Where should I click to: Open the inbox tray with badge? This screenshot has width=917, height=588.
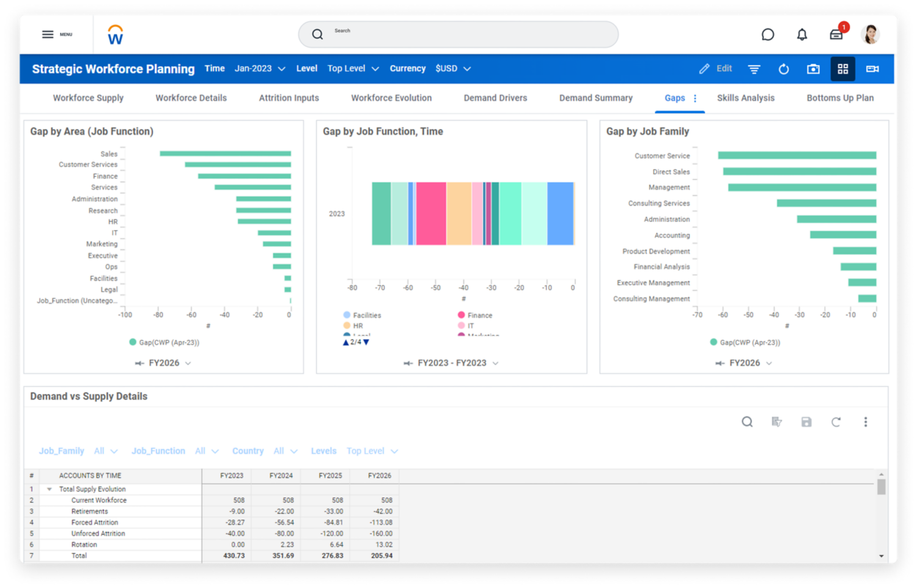[x=836, y=35]
